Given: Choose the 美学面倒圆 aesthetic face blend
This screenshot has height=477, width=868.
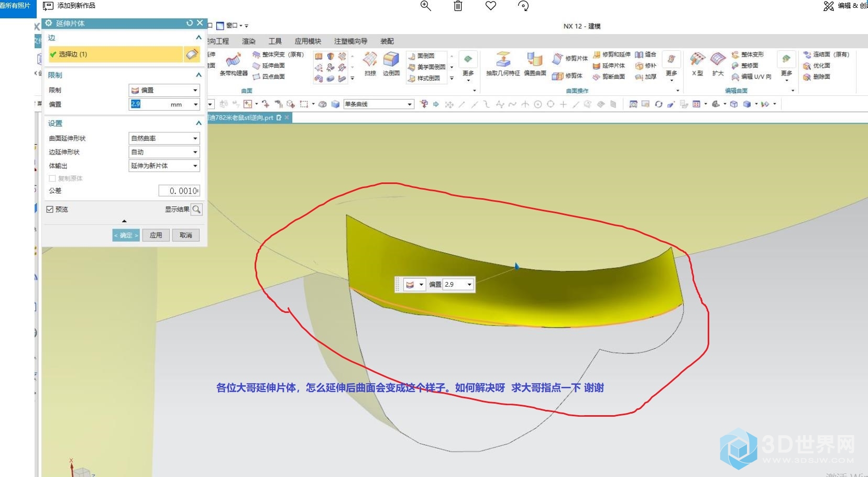Looking at the screenshot, I should click(x=427, y=67).
